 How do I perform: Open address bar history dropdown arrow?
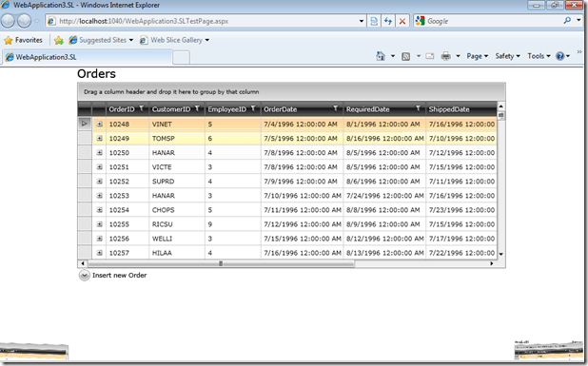tap(362, 21)
